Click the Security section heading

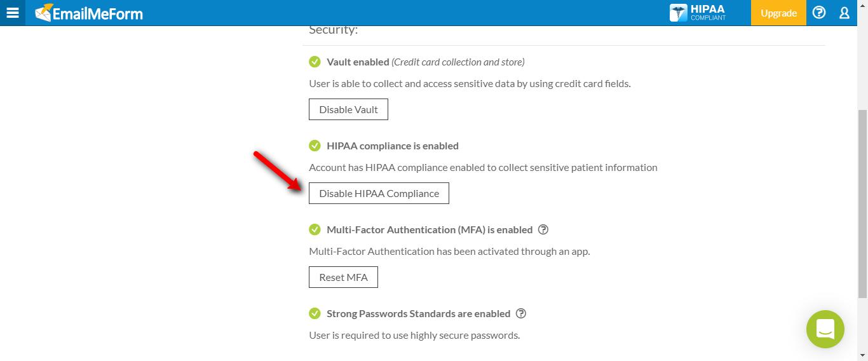tap(334, 30)
